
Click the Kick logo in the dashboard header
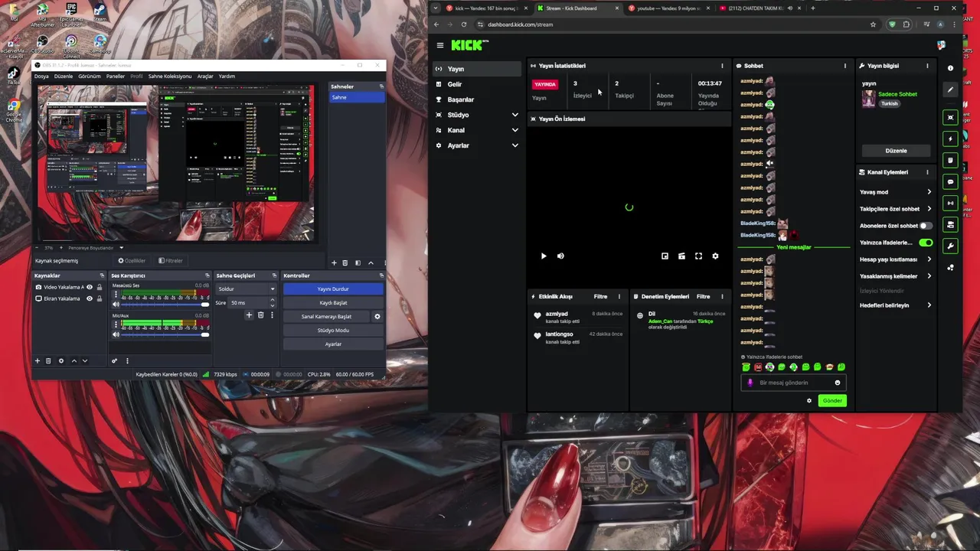coord(469,45)
